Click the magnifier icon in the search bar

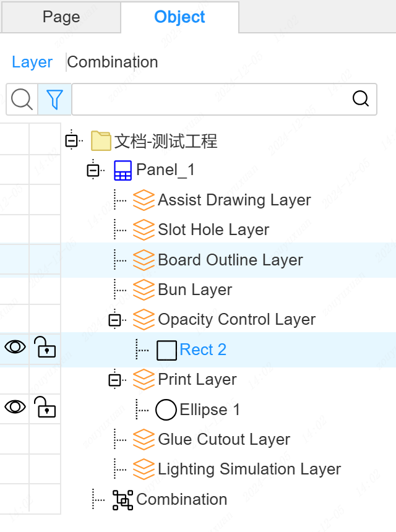[361, 98]
